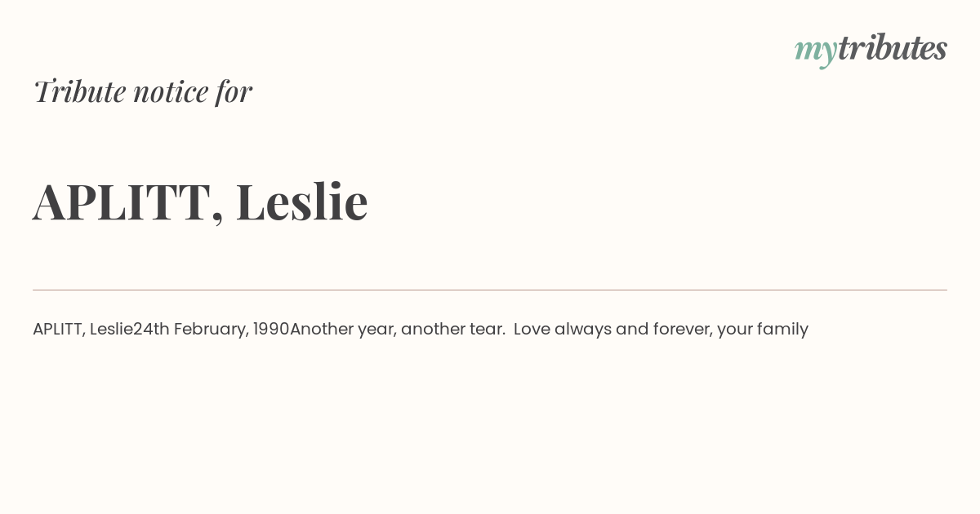Click the year "1990" in the notice
The height and width of the screenshot is (514, 980).
(x=271, y=330)
